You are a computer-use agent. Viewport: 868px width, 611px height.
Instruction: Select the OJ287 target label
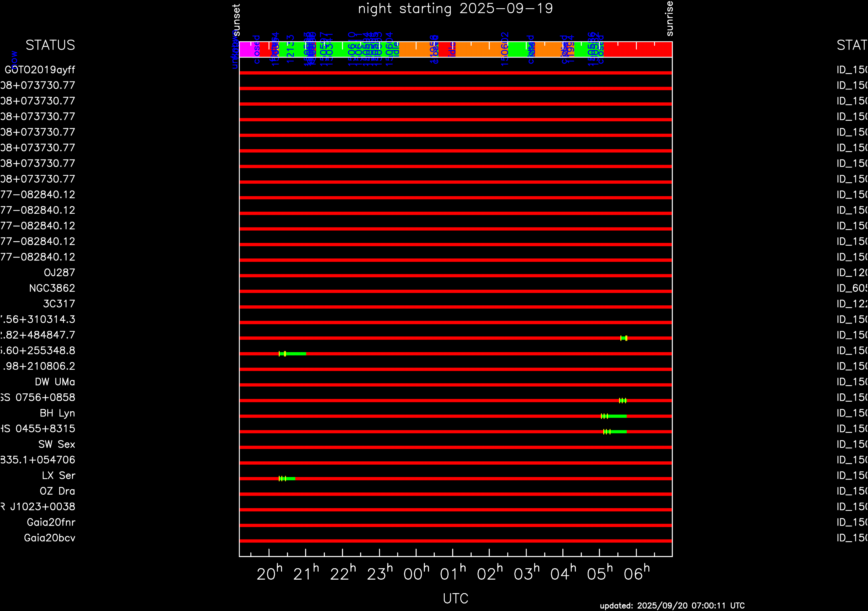pos(59,273)
